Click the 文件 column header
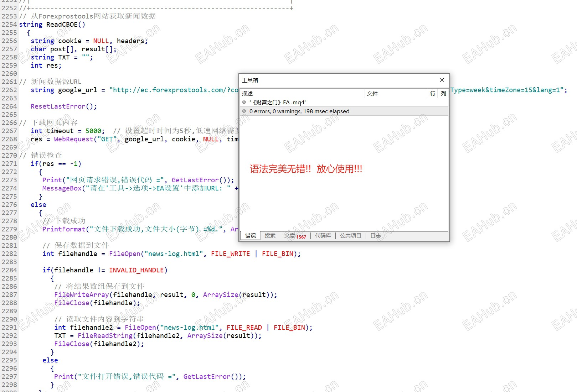577x392 pixels. [396, 93]
